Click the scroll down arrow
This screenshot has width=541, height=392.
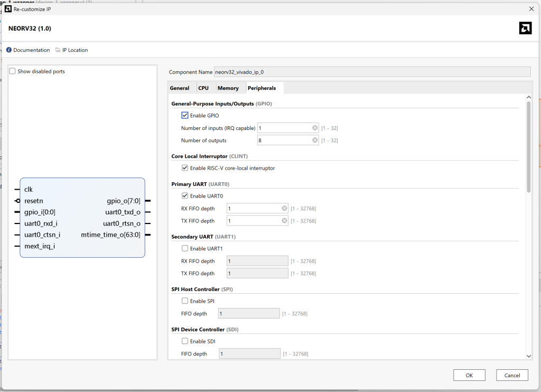pos(528,356)
